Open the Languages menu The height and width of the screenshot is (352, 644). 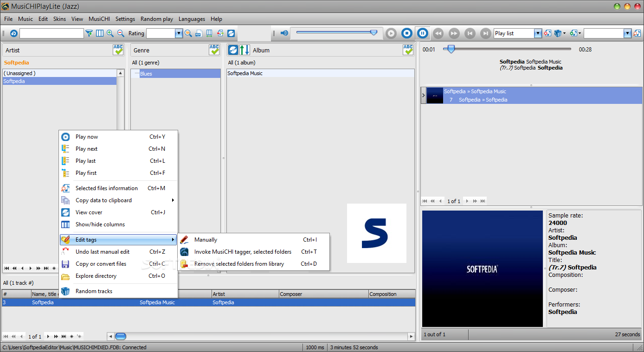pos(192,19)
